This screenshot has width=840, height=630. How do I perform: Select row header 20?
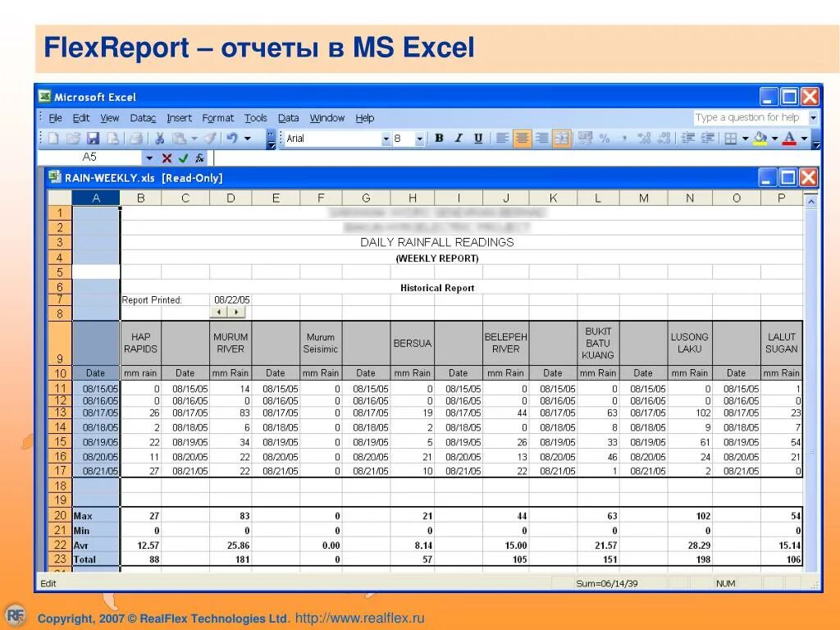pos(60,515)
